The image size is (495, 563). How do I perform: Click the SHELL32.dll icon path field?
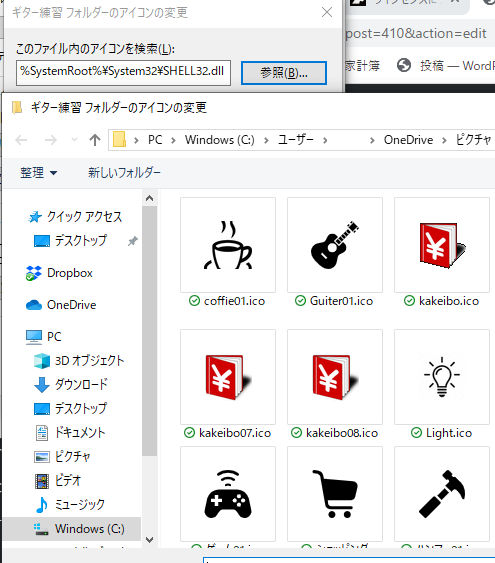point(123,73)
